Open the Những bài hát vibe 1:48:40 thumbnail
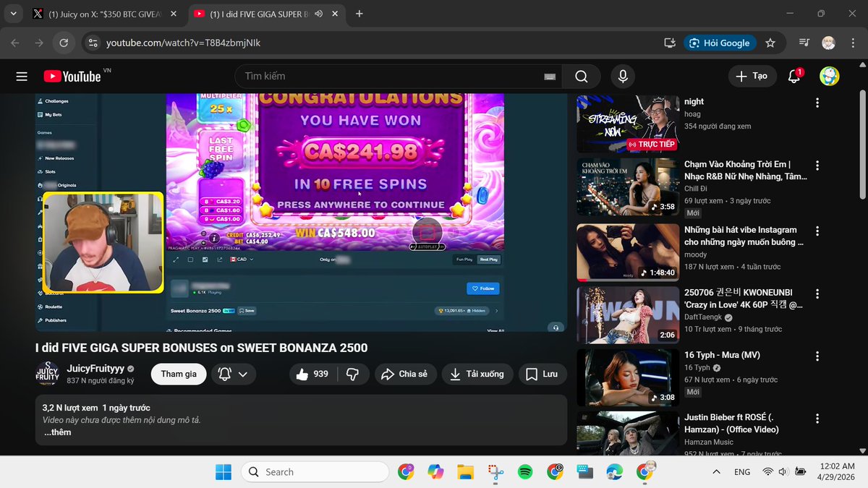The width and height of the screenshot is (868, 488). tap(628, 252)
